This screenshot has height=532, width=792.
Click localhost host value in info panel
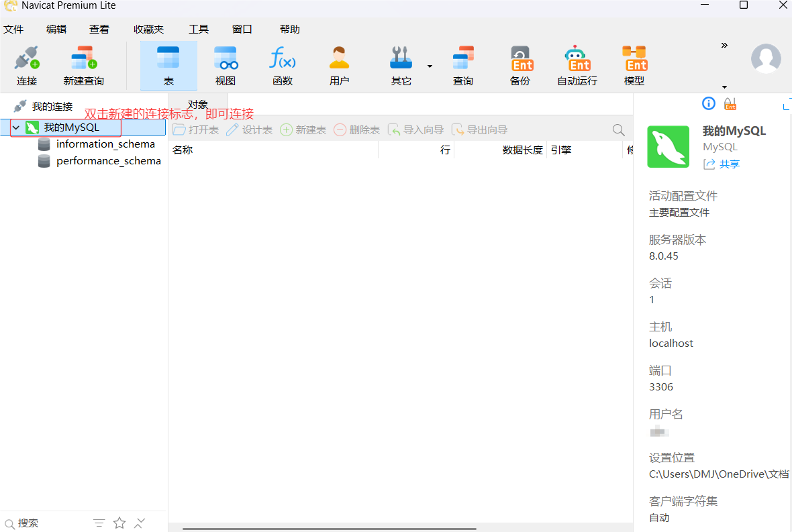pyautogui.click(x=671, y=343)
